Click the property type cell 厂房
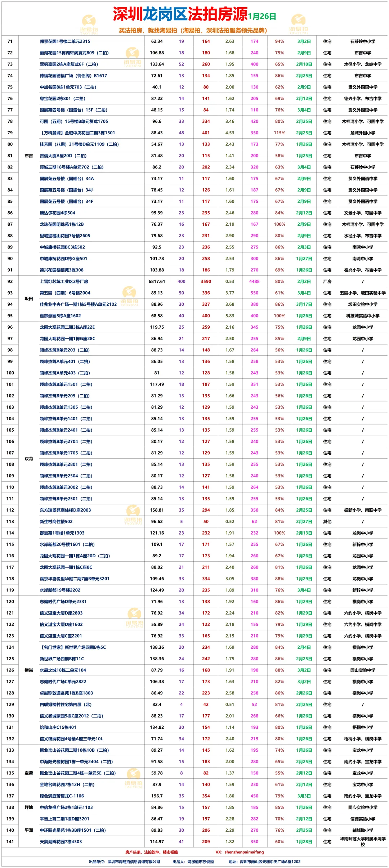This screenshot has height=868, width=389. (327, 282)
